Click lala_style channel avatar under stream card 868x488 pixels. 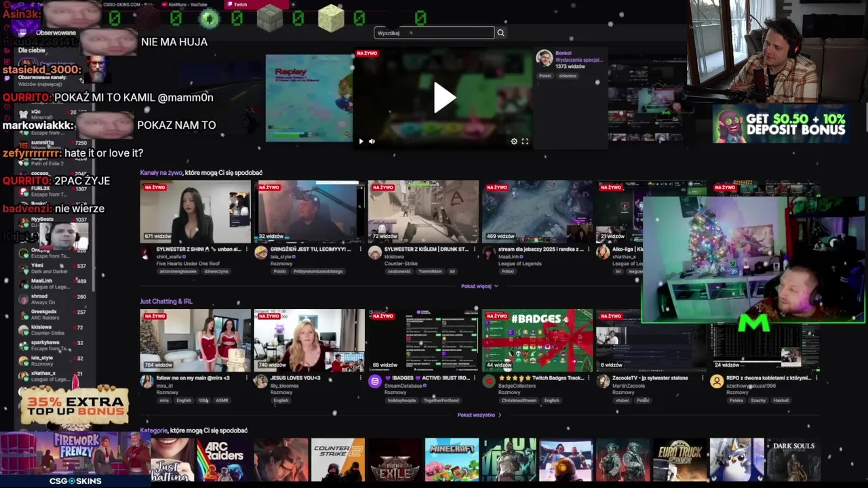pos(260,253)
